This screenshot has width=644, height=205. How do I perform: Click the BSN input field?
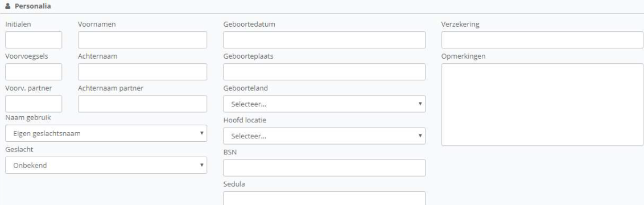coord(324,168)
